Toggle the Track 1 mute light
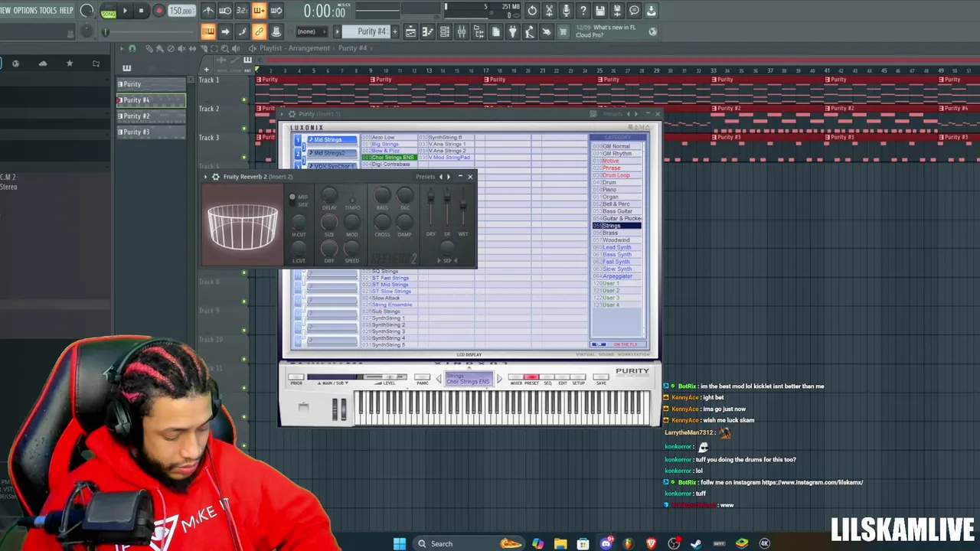The height and width of the screenshot is (551, 980). (x=244, y=100)
